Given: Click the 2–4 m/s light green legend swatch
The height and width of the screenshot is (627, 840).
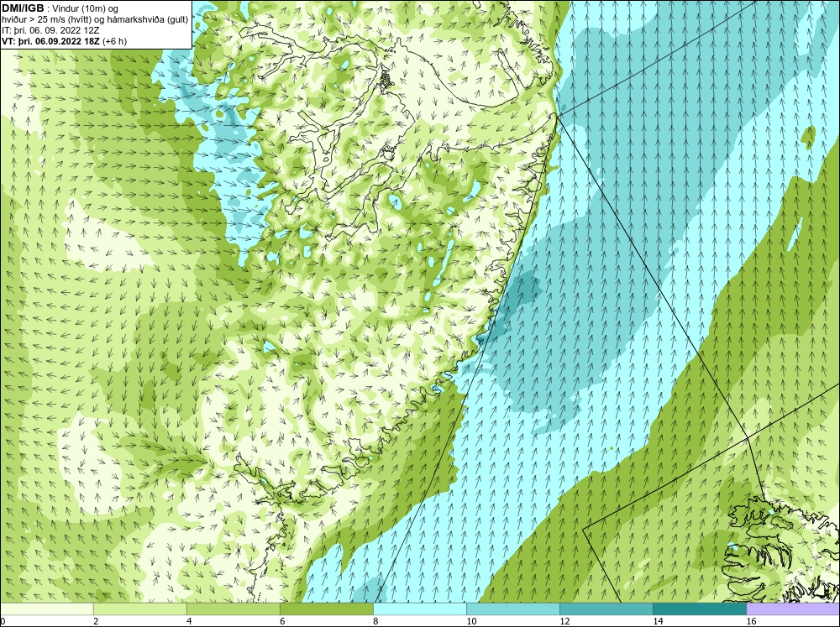Looking at the screenshot, I should point(139,609).
